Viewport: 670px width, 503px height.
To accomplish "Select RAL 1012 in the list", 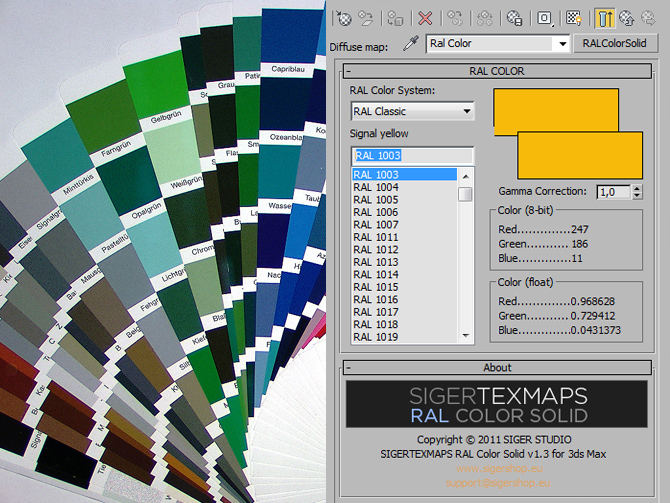I will pos(404,249).
